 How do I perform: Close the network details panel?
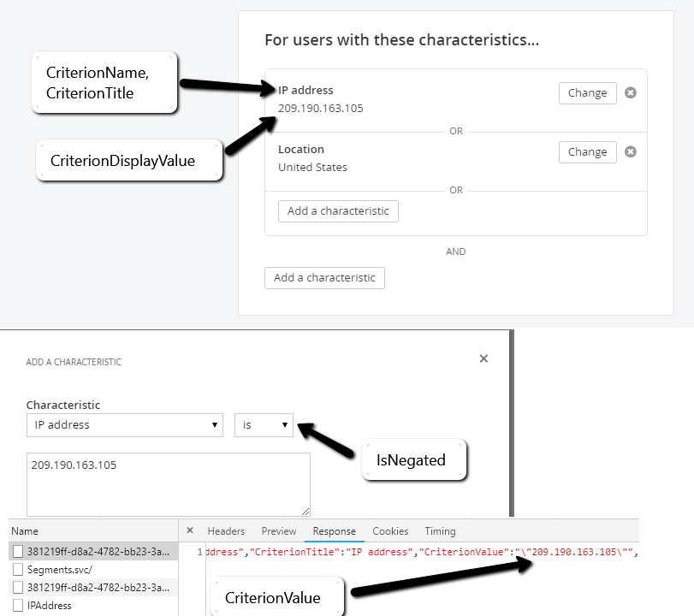click(x=190, y=531)
